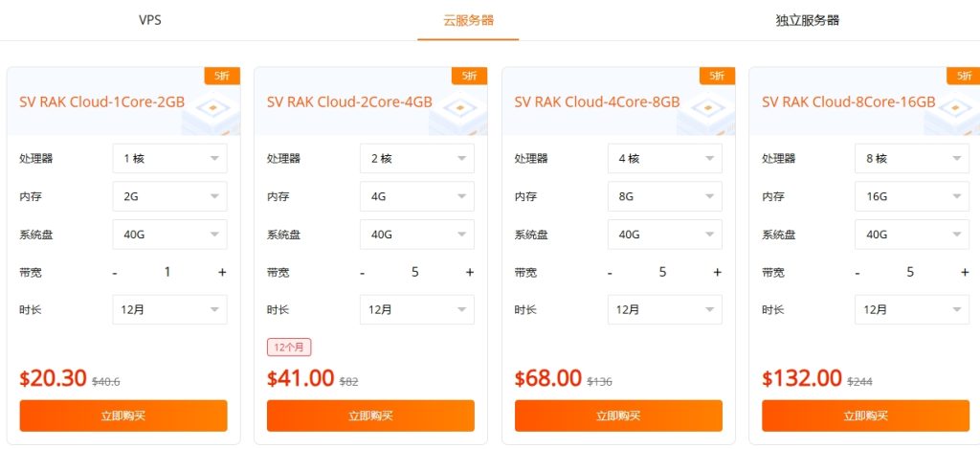Switch to the VPS tab
This screenshot has height=449, width=980.
pyautogui.click(x=149, y=20)
